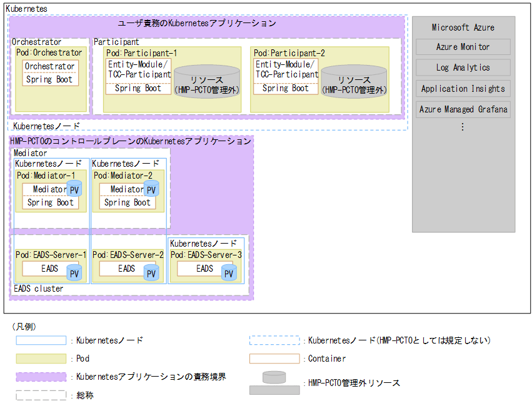Click the PV icon in Pod:Mediator-2
Screen dimensions: 532x406
151,188
